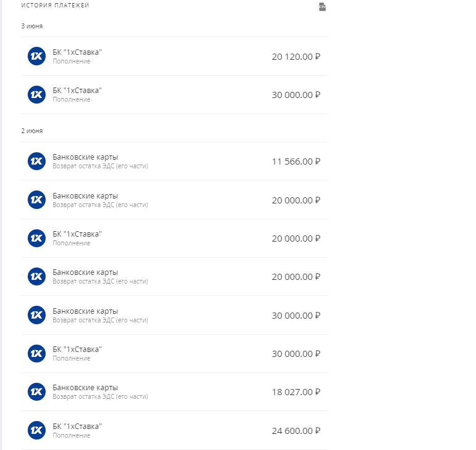
Task: Click the "3 июня" date header
Action: tap(32, 26)
